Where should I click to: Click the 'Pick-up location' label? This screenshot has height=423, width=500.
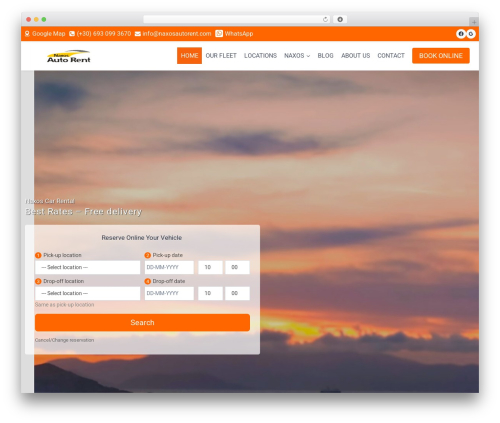point(62,255)
